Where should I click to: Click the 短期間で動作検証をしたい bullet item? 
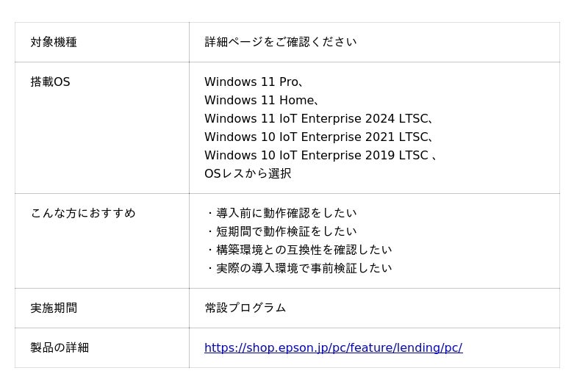tap(286, 232)
